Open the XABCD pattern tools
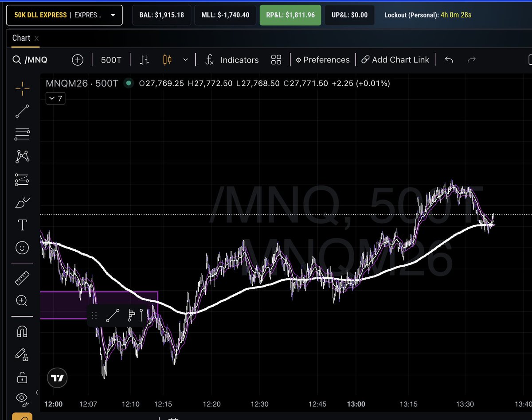Screen dimensions: 532x420 pos(22,156)
